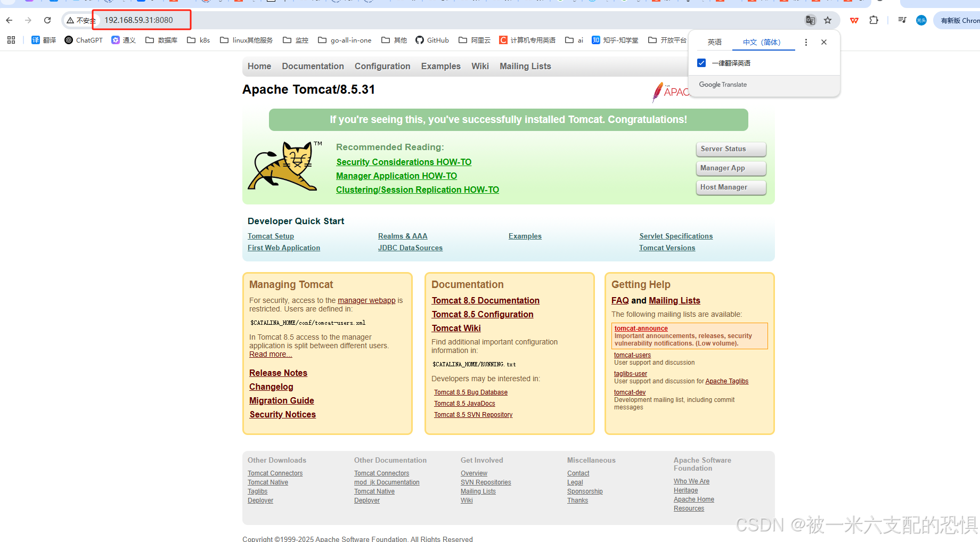This screenshot has width=980, height=542.
Task: Click the red WPS extension icon
Action: coord(854,20)
